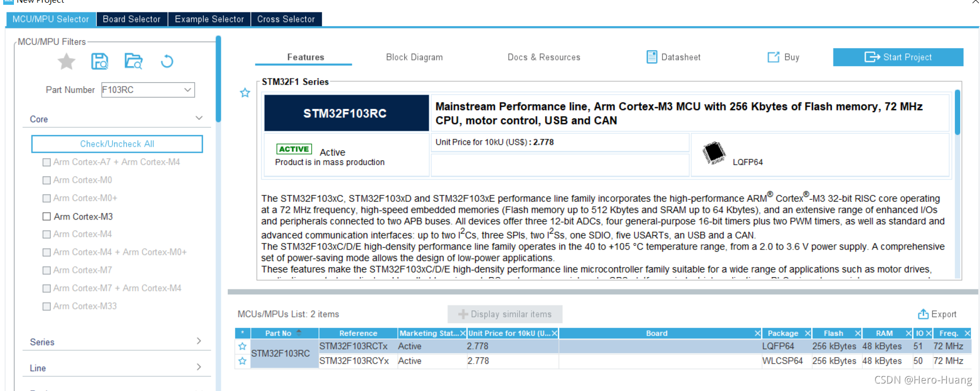The height and width of the screenshot is (391, 980).
Task: Remove the Board column via its X
Action: (757, 333)
